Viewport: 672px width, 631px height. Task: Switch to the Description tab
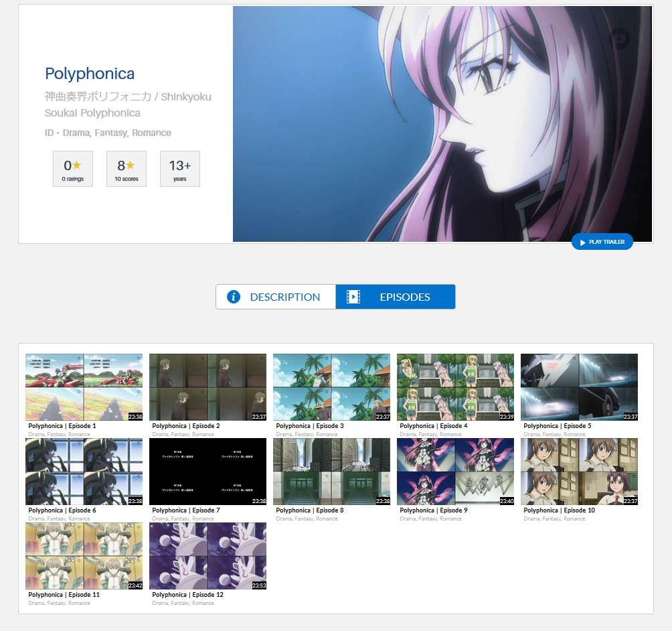coord(276,297)
